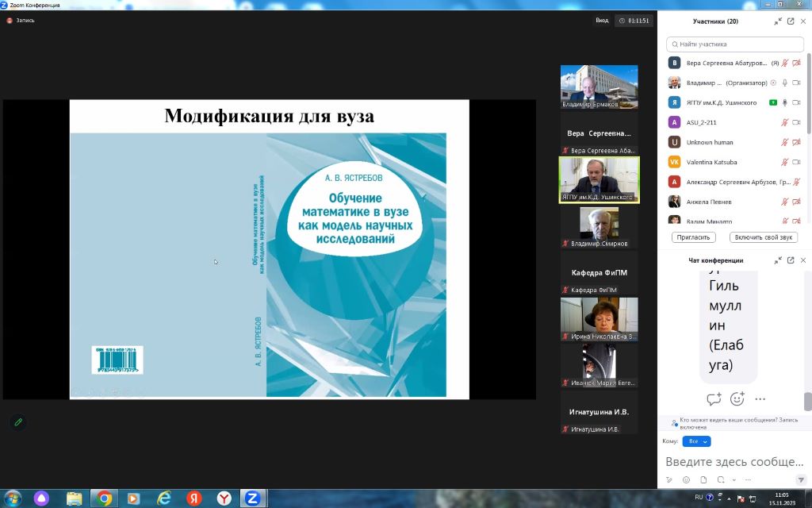Pop out the conference chat window
This screenshot has width=812, height=508.
791,260
